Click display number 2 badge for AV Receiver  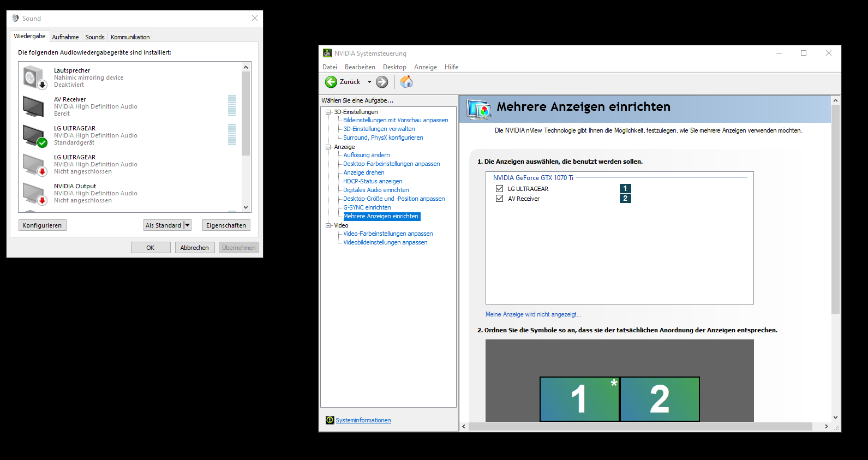[625, 198]
